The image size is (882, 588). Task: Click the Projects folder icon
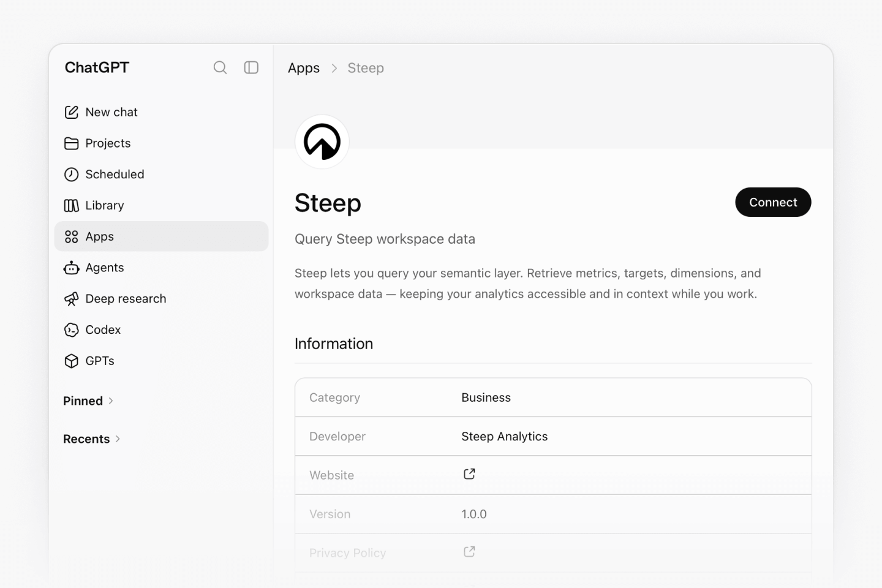coord(72,143)
